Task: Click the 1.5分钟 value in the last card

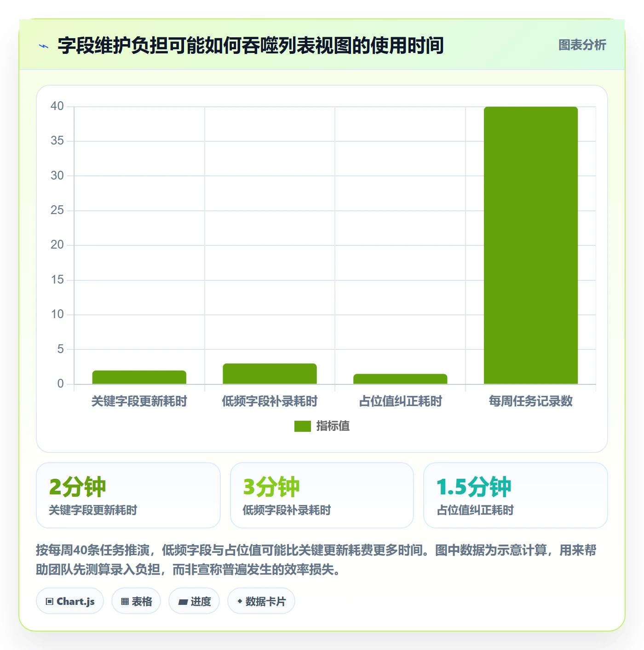Action: [473, 487]
